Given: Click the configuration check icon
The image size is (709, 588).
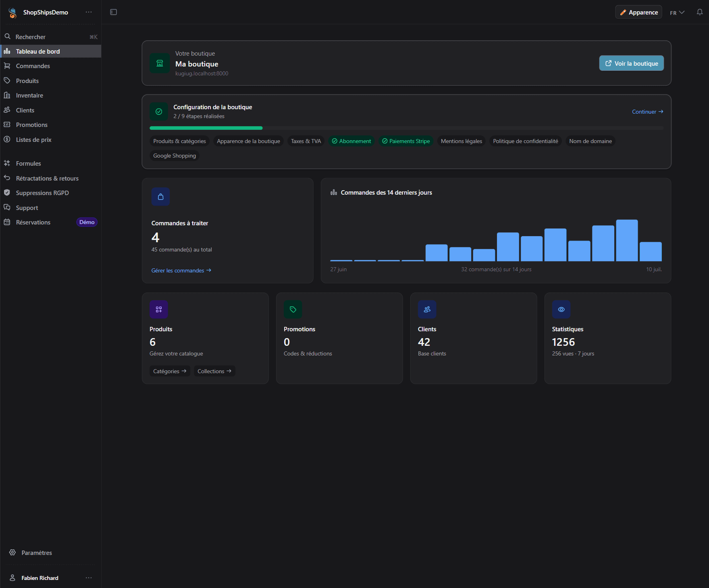Looking at the screenshot, I should coord(159,112).
